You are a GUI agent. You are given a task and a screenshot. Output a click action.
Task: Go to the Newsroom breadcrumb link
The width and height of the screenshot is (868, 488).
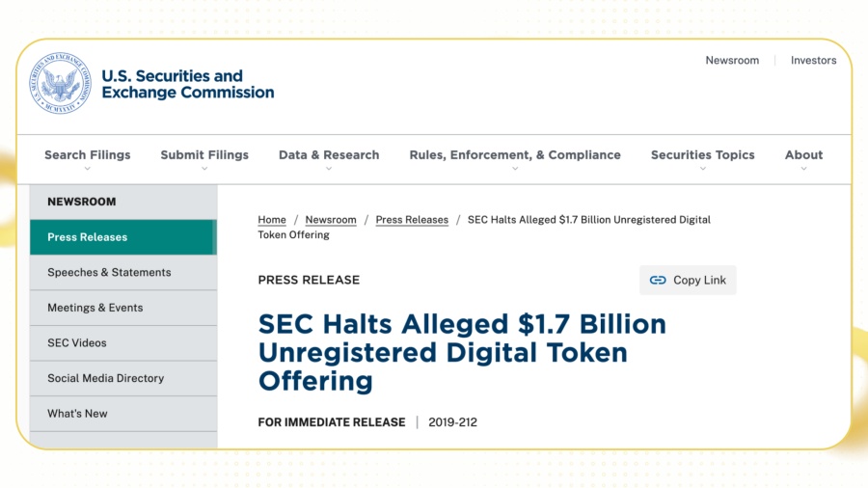click(x=331, y=220)
